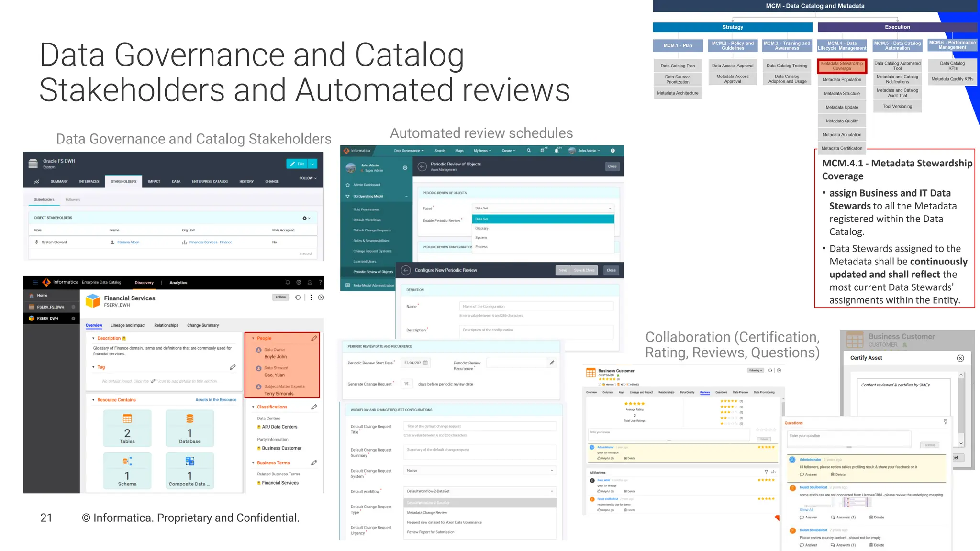Click Generate Change Request days field showing 15
Viewport: 980px width, 551px height.
tap(406, 384)
